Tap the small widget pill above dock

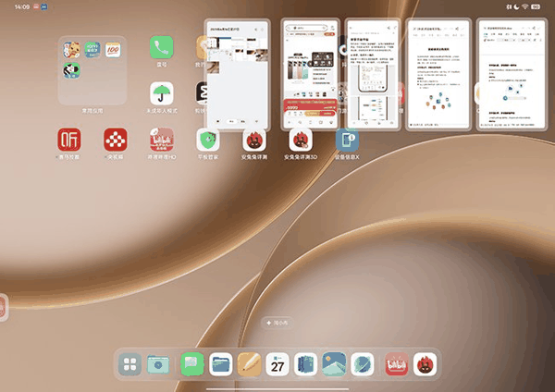(277, 322)
